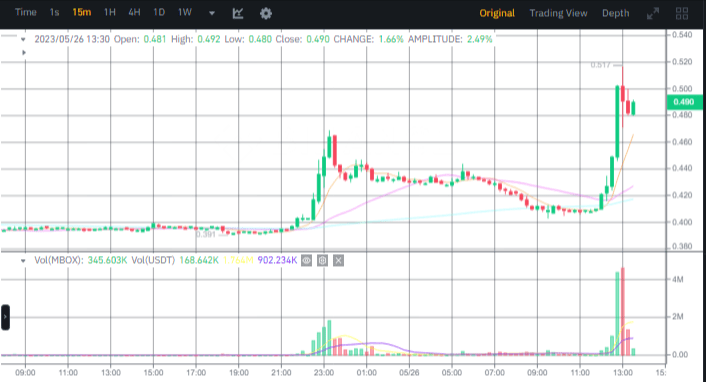This screenshot has height=382, width=706.
Task: Select the Time interval option
Action: 26,13
